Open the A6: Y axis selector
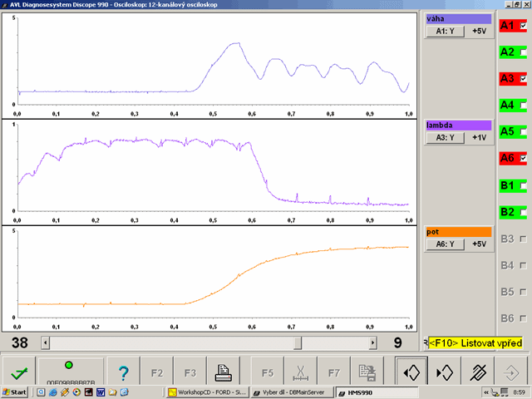 446,244
